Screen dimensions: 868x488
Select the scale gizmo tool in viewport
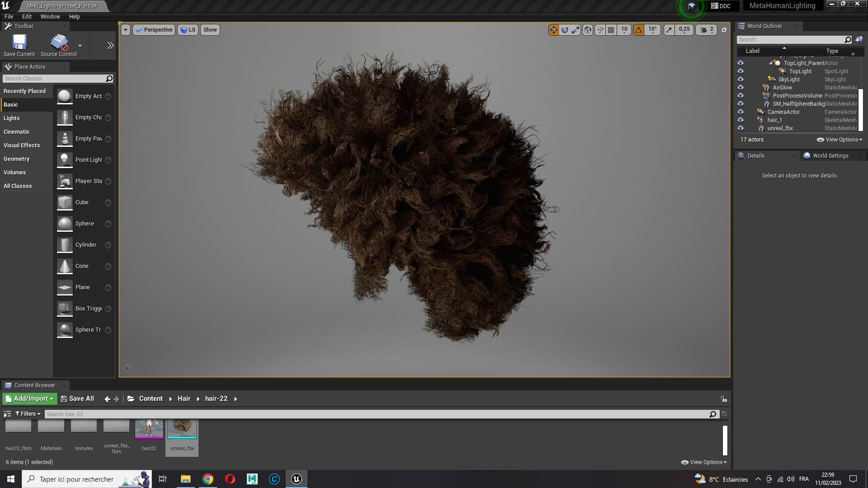click(x=576, y=30)
